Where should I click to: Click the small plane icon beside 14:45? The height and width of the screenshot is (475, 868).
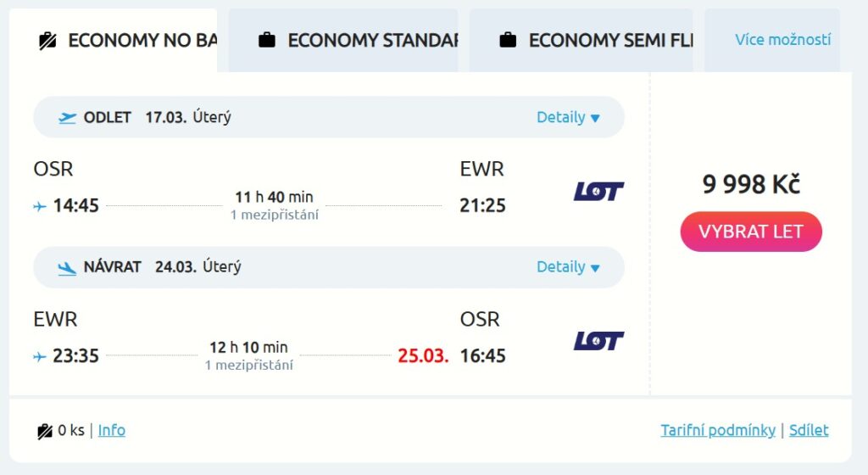tap(39, 206)
